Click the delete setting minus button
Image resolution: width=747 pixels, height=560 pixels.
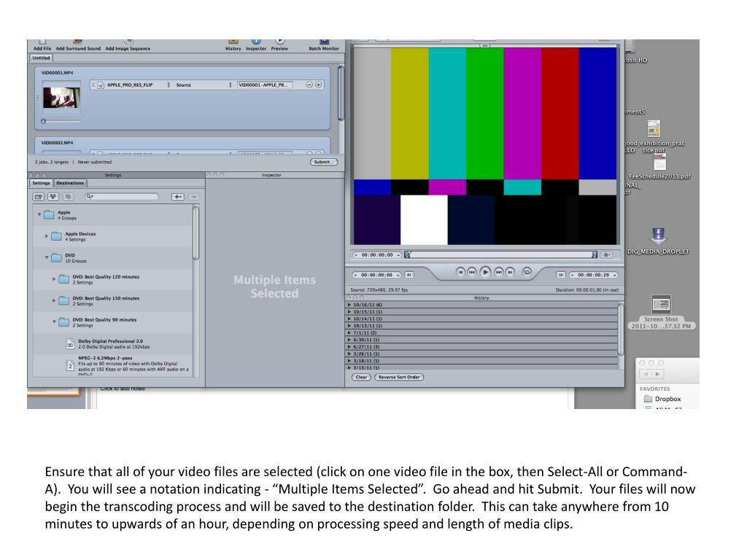pyautogui.click(x=194, y=197)
